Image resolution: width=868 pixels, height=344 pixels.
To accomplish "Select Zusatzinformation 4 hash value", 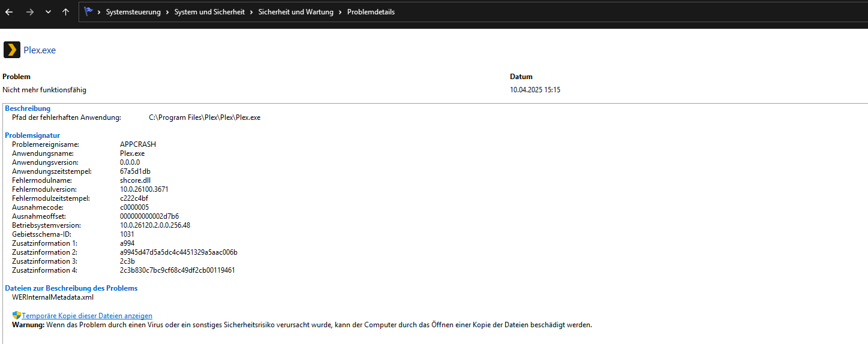I will point(178,270).
